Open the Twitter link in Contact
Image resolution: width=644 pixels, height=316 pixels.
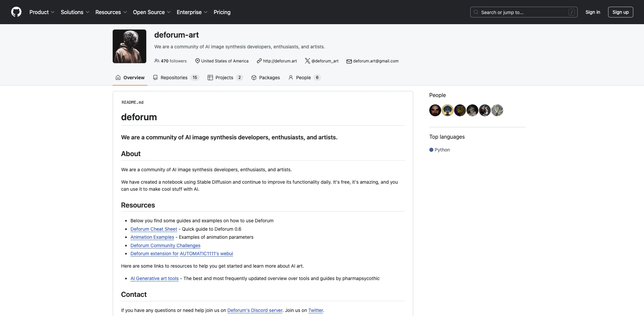(316, 310)
